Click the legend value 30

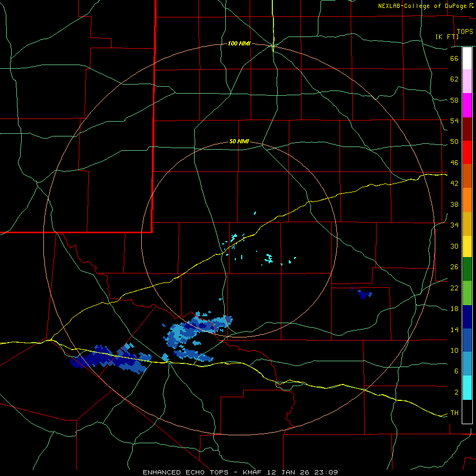click(454, 246)
